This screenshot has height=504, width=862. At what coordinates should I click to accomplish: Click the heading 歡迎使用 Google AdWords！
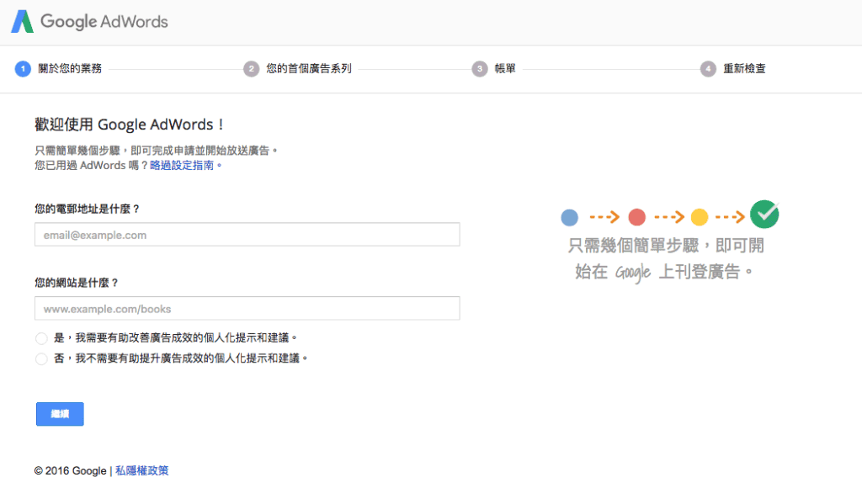(130, 125)
